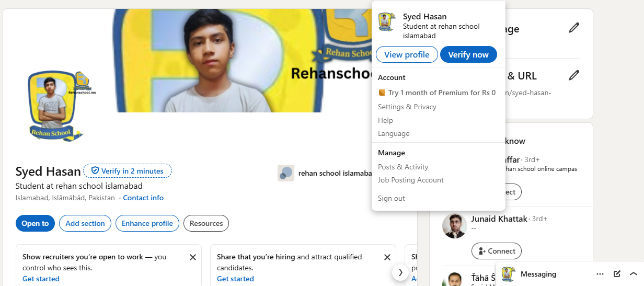The height and width of the screenshot is (286, 644).
Task: Click Get started under open to work
Action: [41, 279]
